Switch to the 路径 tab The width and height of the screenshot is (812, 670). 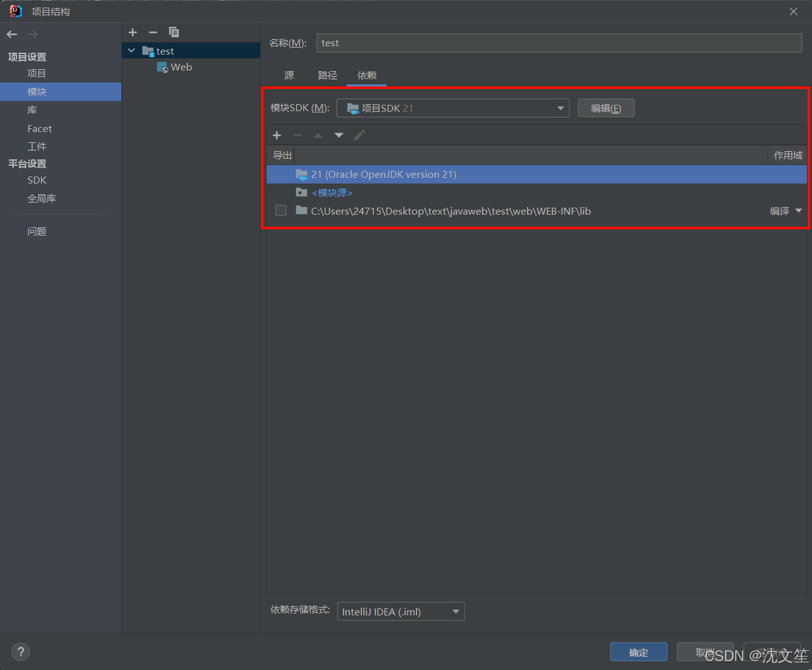pos(328,76)
